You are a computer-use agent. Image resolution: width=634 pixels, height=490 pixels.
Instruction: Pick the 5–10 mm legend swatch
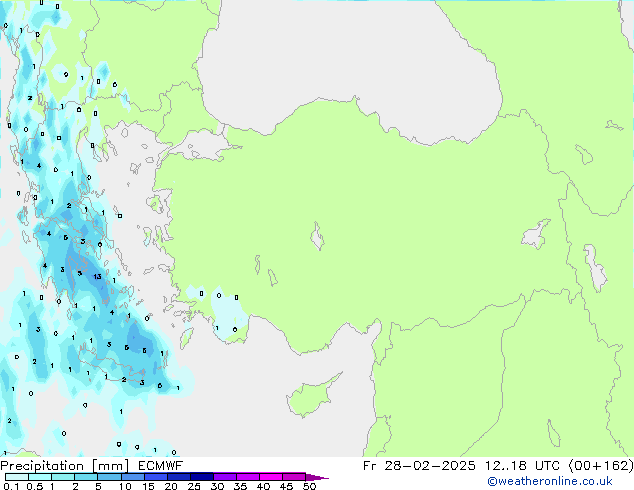click(109, 477)
